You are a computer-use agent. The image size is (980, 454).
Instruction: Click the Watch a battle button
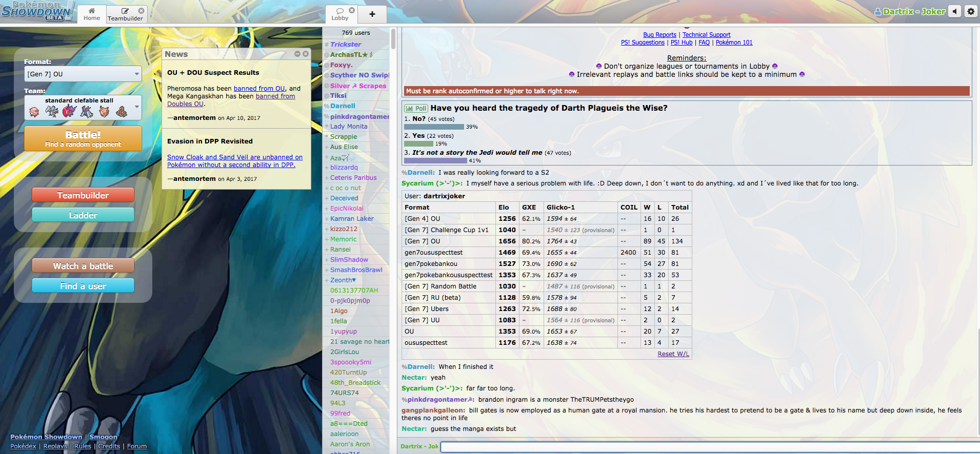pyautogui.click(x=83, y=266)
